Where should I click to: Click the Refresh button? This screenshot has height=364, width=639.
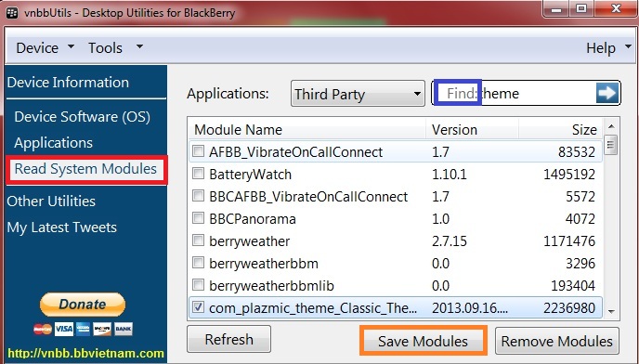[x=229, y=339]
